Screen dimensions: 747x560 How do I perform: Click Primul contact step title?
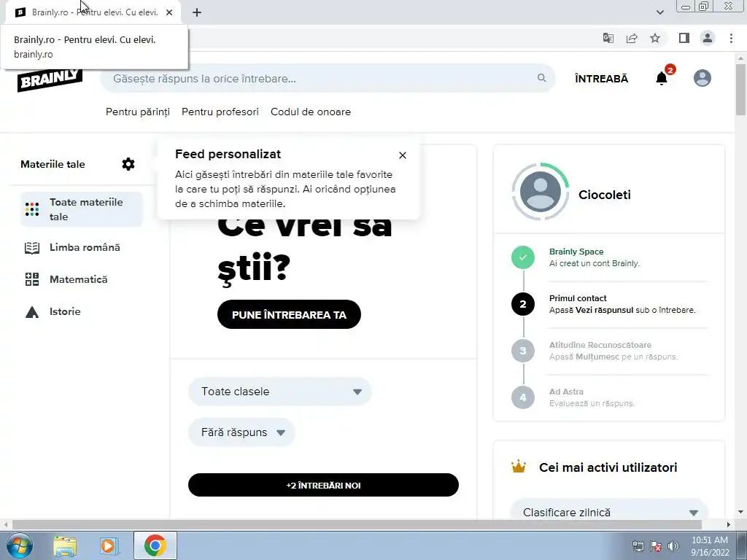578,298
